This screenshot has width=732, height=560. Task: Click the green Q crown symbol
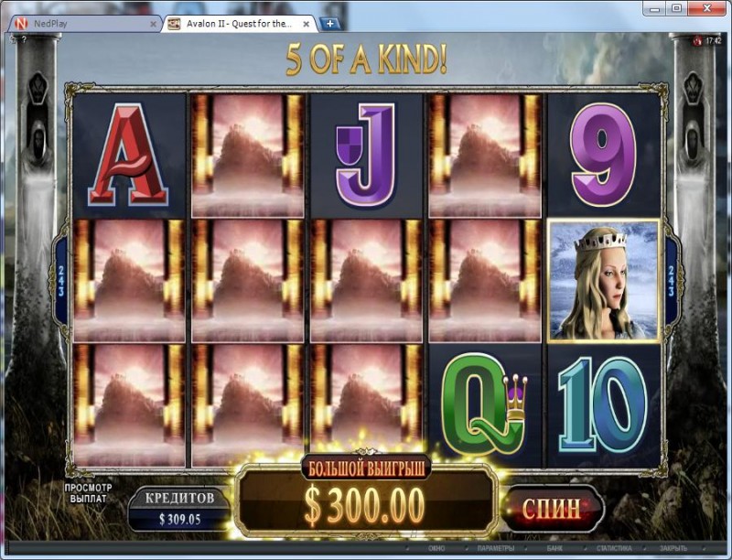click(485, 404)
